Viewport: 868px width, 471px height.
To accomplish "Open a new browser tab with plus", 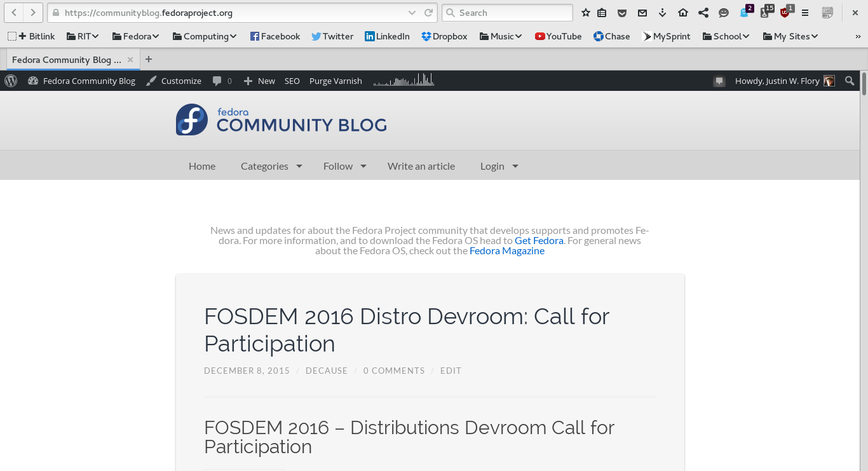I will coord(149,59).
